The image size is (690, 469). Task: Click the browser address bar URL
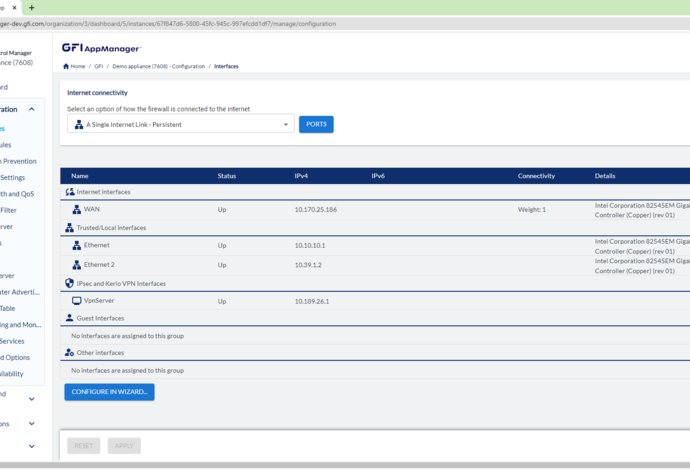(x=168, y=24)
